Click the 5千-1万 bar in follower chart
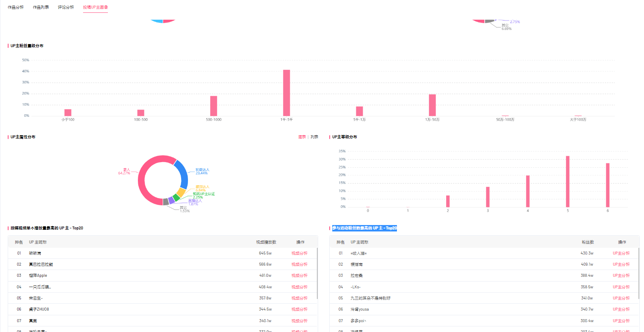 [x=359, y=111]
